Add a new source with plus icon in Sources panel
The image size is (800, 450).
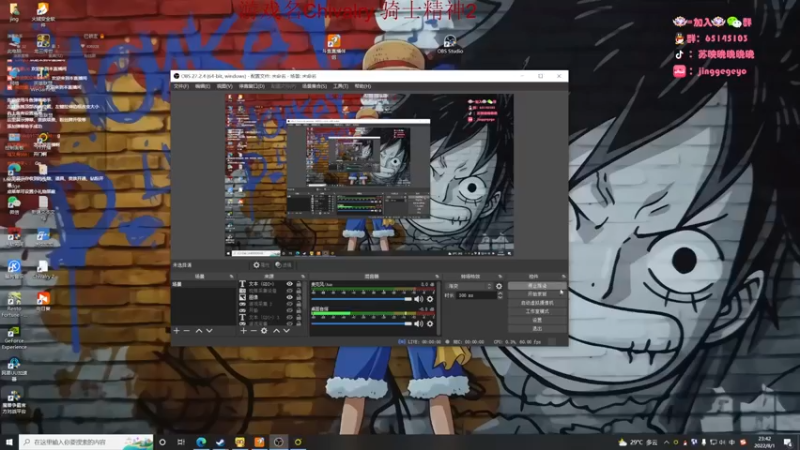tap(243, 331)
